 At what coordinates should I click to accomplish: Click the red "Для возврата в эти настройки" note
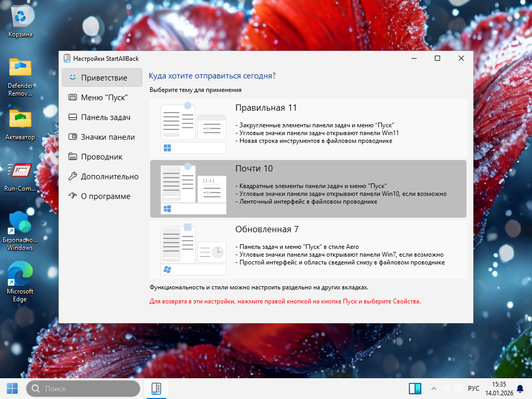click(285, 301)
